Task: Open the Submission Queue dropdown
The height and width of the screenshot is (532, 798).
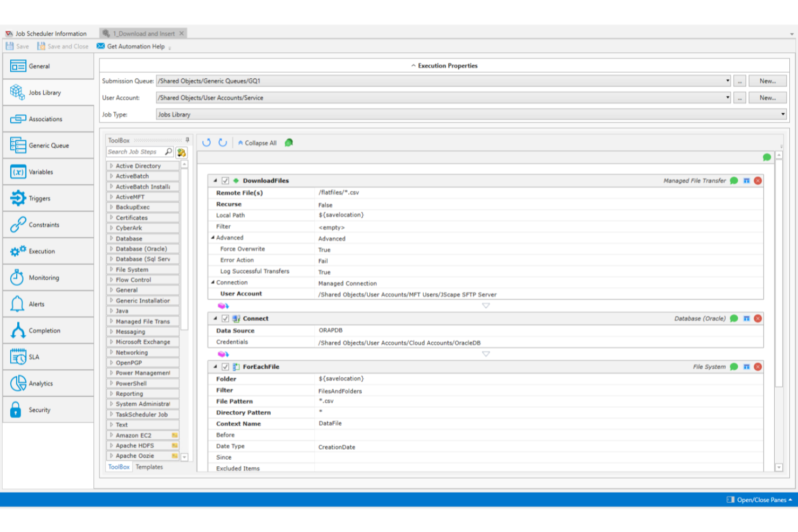Action: 727,81
